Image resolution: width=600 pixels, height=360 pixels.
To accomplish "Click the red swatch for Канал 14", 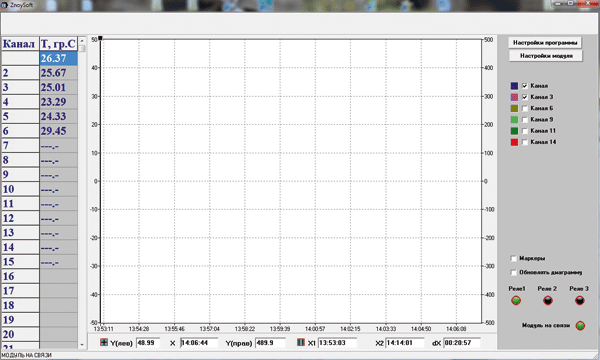I will (x=514, y=142).
